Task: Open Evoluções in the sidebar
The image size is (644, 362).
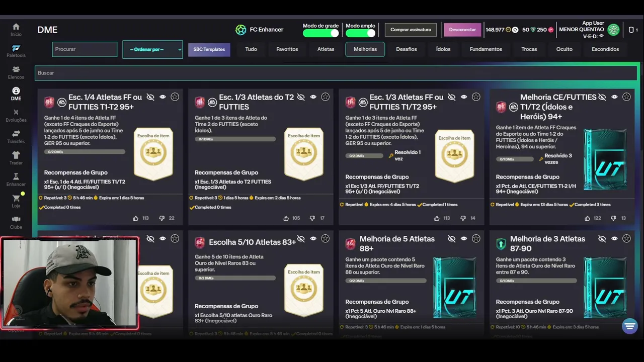Action: pos(16,116)
